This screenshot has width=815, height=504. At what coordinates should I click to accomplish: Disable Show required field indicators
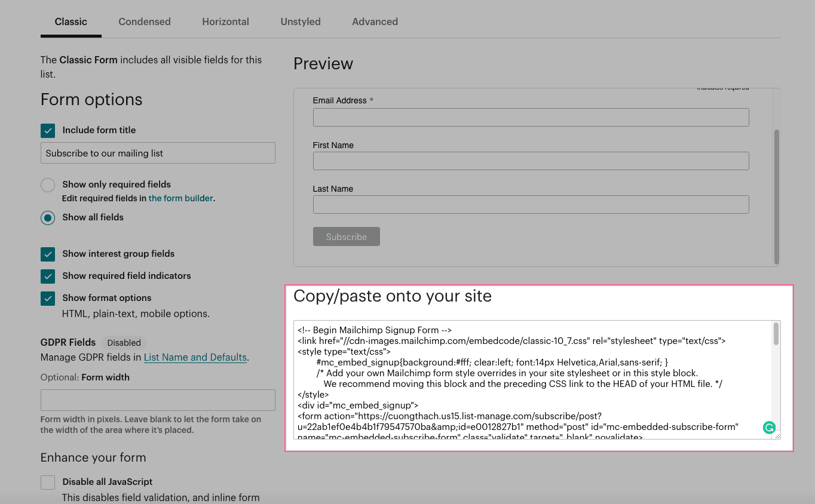point(48,276)
